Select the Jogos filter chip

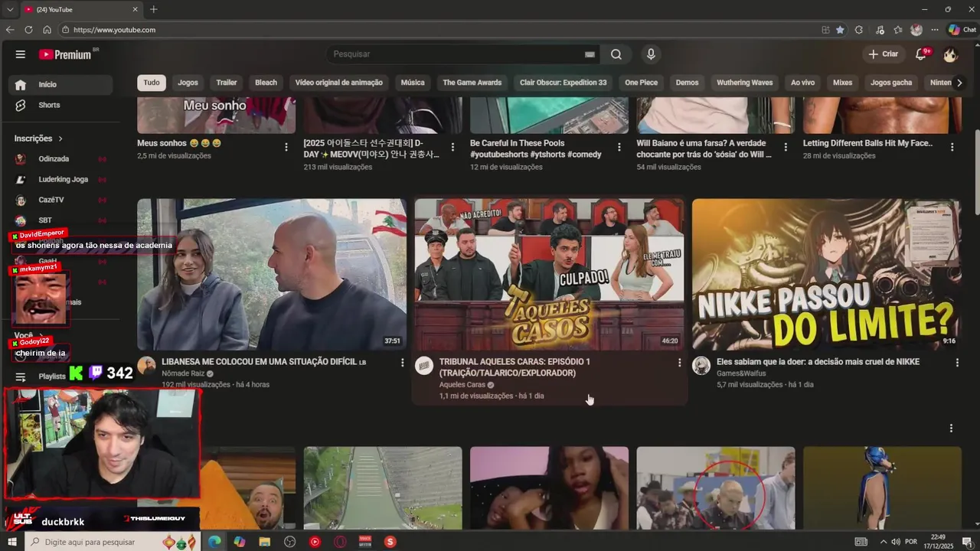click(188, 83)
